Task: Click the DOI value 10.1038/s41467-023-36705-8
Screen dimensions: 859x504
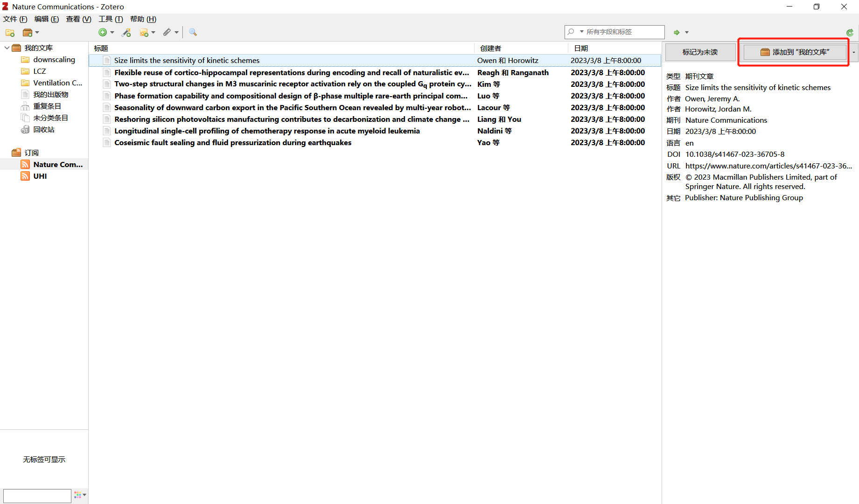Action: [735, 154]
